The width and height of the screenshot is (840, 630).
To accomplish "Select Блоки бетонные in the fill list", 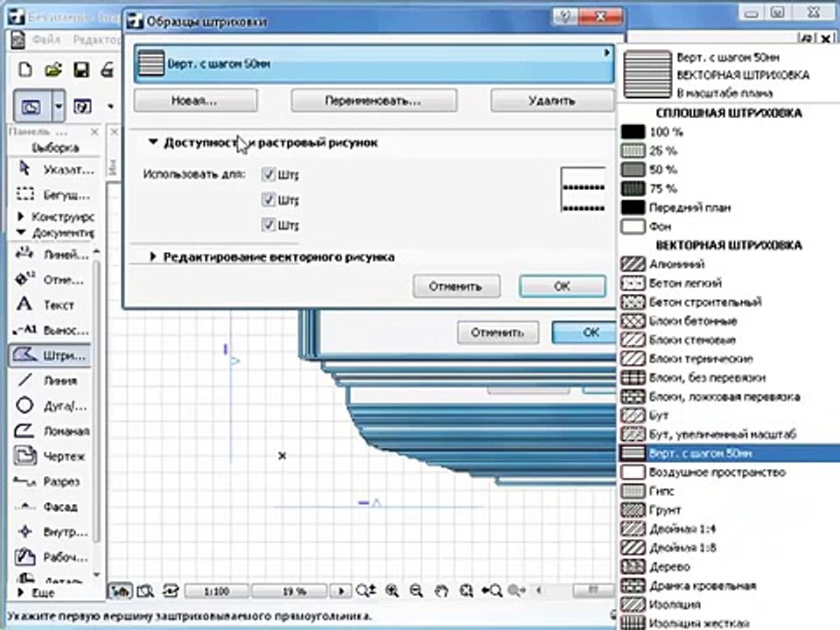I will click(729, 321).
